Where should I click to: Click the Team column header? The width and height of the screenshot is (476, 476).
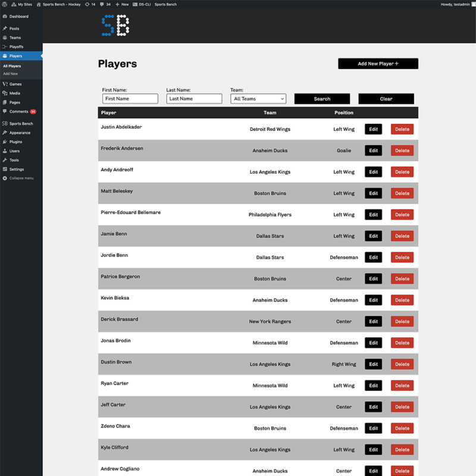270,112
